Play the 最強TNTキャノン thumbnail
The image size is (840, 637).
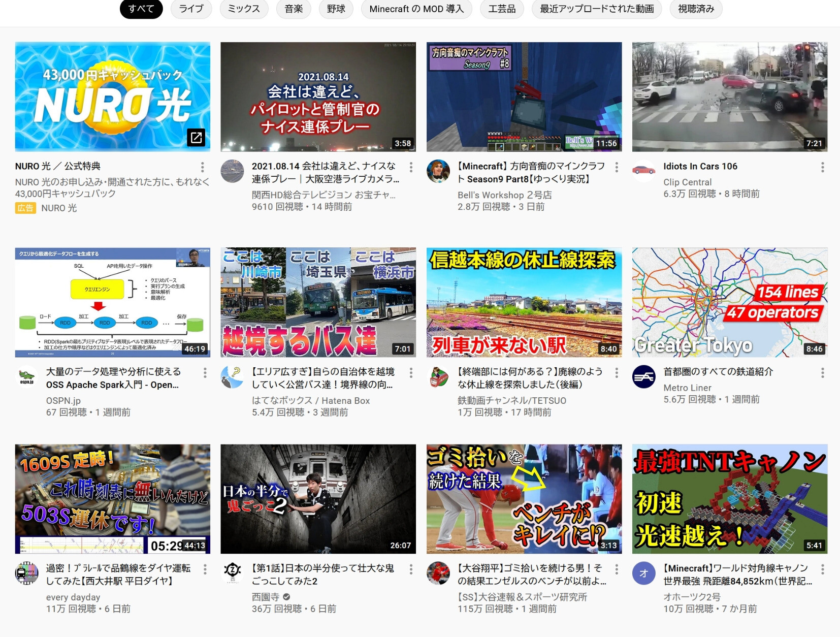point(729,499)
